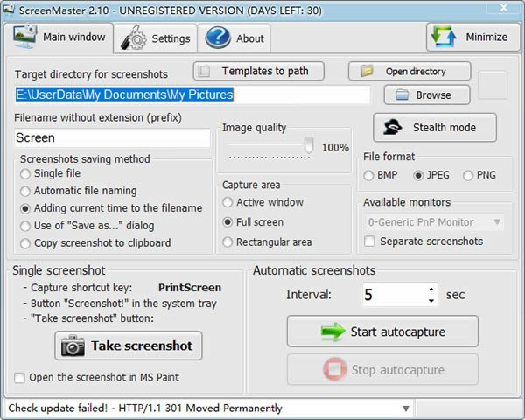Click the blue question mark About icon
Image resolution: width=525 pixels, height=420 pixels.
point(218,38)
